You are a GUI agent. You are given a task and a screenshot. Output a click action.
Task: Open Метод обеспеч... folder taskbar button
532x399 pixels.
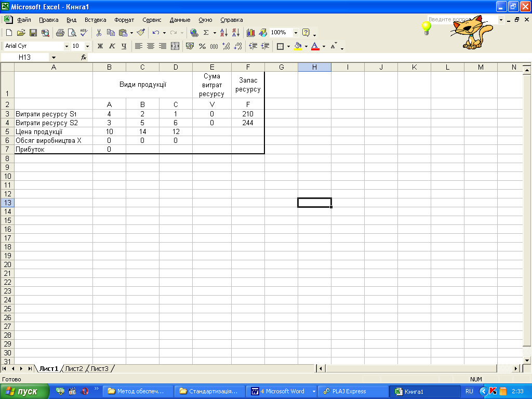point(138,392)
